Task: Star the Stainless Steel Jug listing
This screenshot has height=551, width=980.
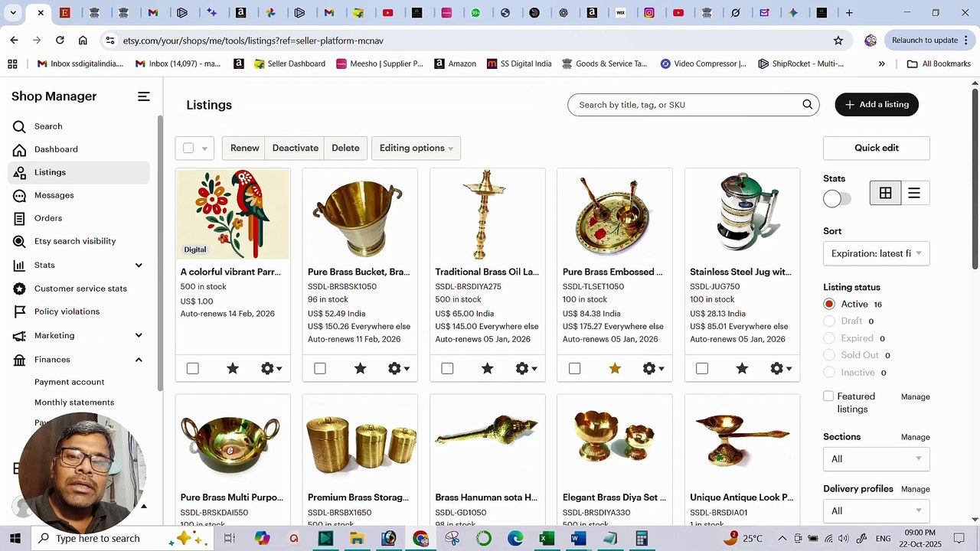Action: click(742, 369)
